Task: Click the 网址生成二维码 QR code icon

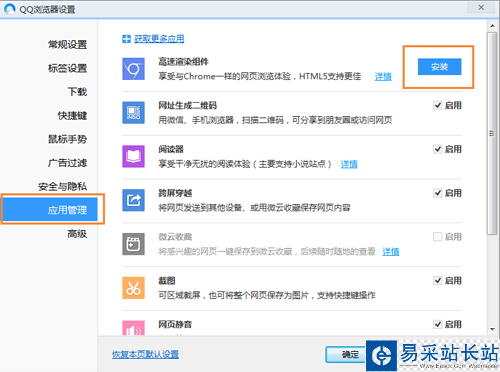Action: [x=133, y=113]
